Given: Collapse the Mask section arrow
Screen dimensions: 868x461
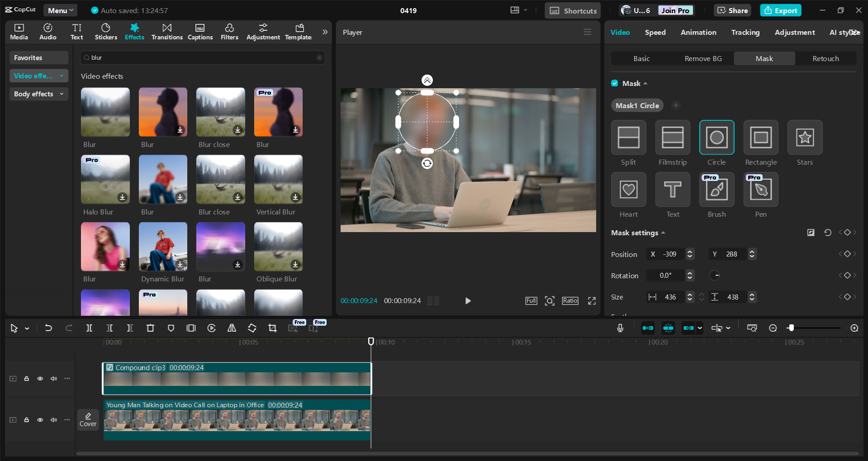Looking at the screenshot, I should pyautogui.click(x=645, y=84).
